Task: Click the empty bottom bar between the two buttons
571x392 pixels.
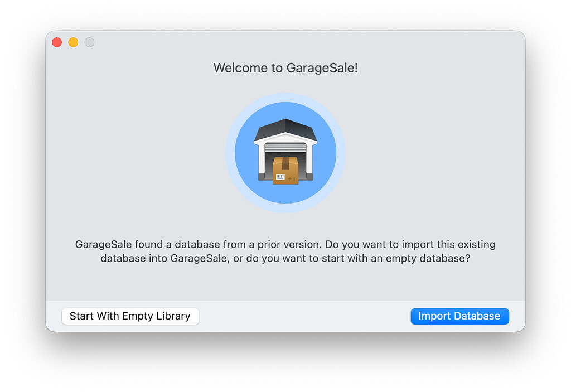Action: coord(304,316)
